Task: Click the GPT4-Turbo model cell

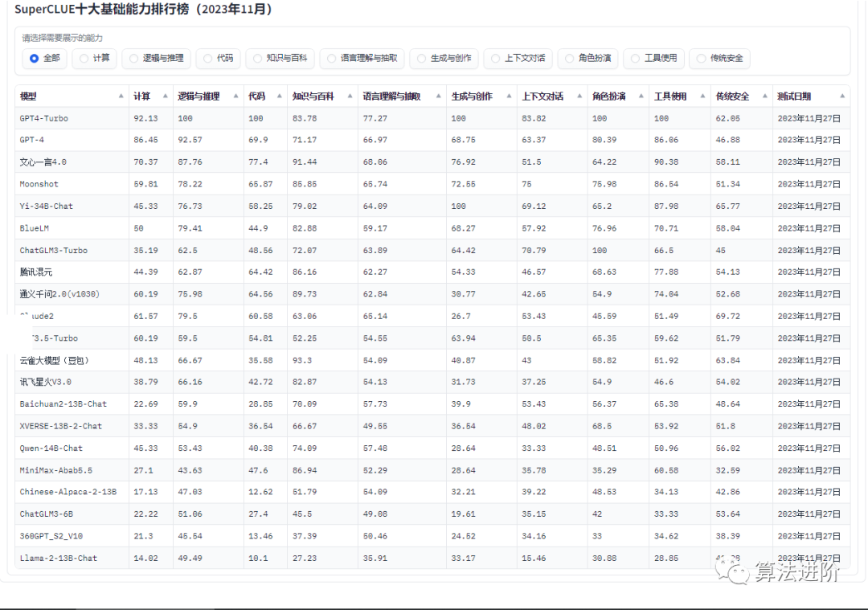Action: point(72,118)
